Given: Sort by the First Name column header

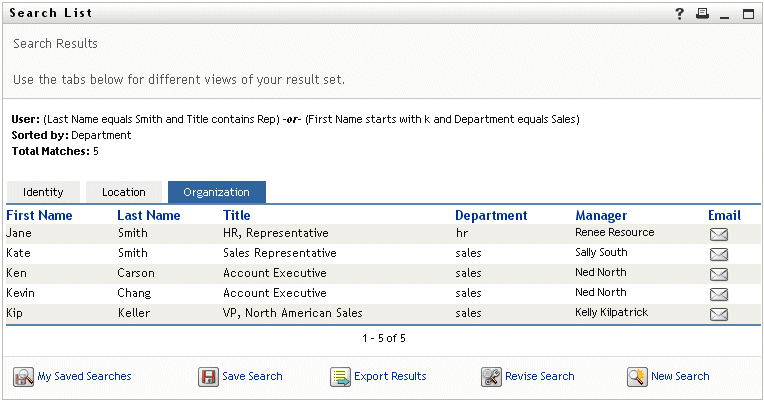Looking at the screenshot, I should point(39,215).
